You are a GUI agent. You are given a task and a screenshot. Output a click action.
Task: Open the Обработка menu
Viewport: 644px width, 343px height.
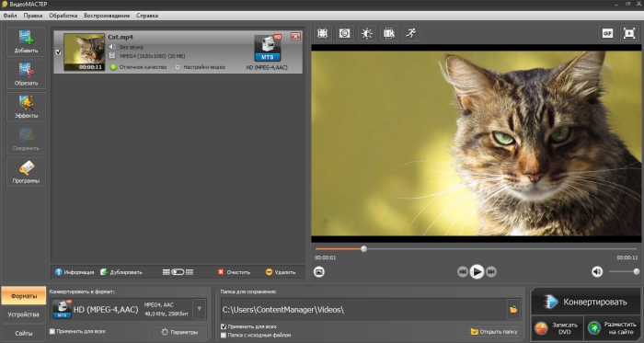(x=63, y=16)
